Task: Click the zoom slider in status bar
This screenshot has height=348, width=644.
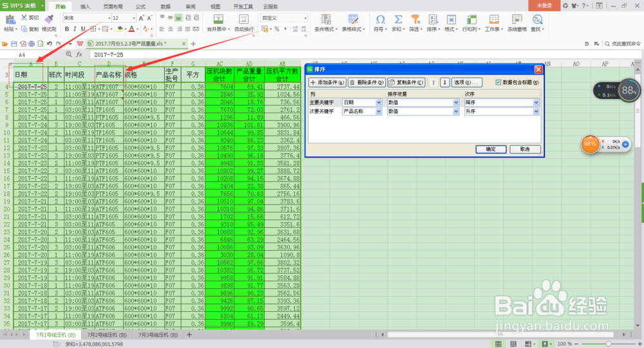Action: [609, 344]
